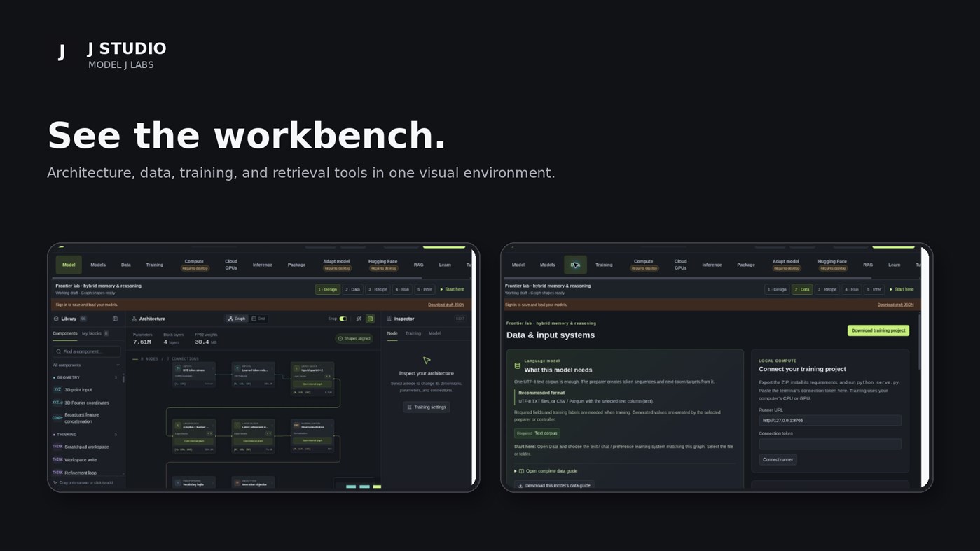Switch to the My blocks tab in the Library

point(95,333)
